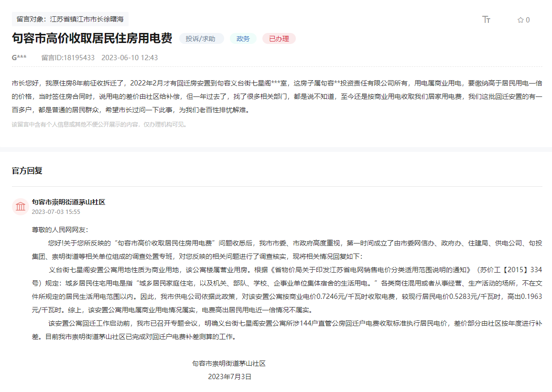
Task: Expand details under 句容市崇明街道茅山社区 reply
Action: click(x=69, y=202)
